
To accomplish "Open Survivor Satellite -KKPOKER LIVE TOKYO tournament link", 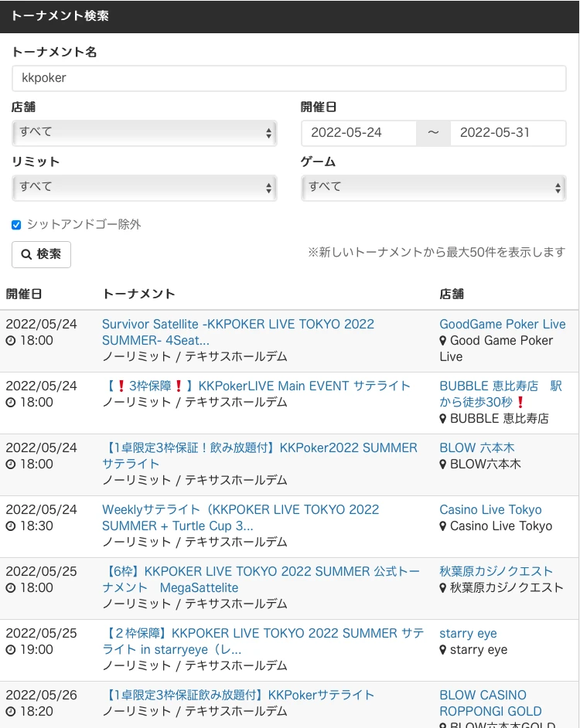I will (x=238, y=332).
